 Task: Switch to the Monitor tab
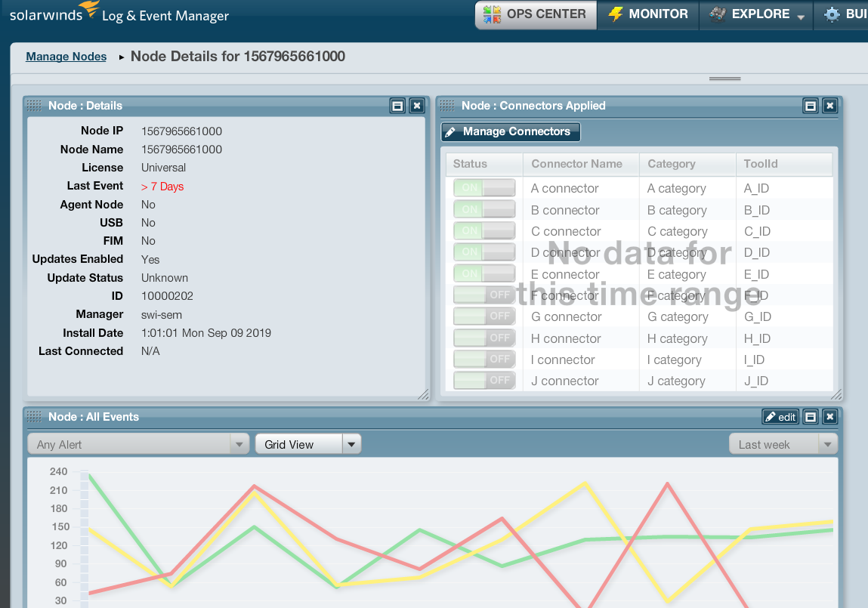[x=648, y=14]
